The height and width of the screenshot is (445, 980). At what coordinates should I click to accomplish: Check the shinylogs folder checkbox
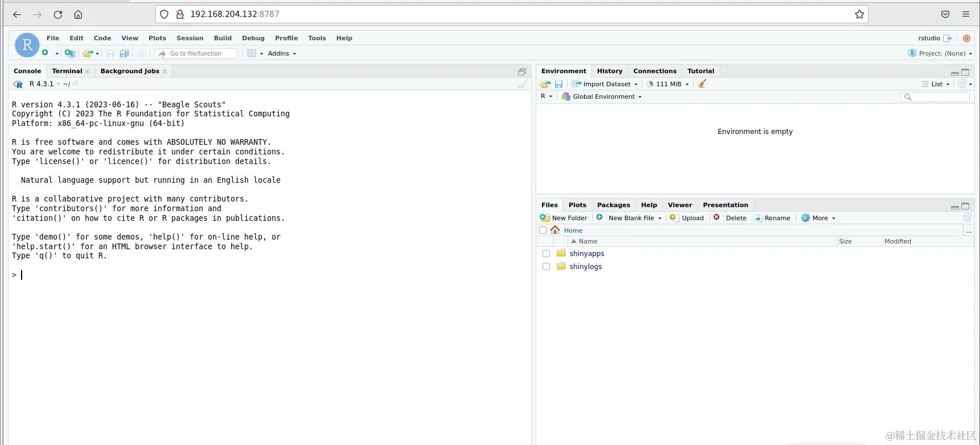[546, 266]
